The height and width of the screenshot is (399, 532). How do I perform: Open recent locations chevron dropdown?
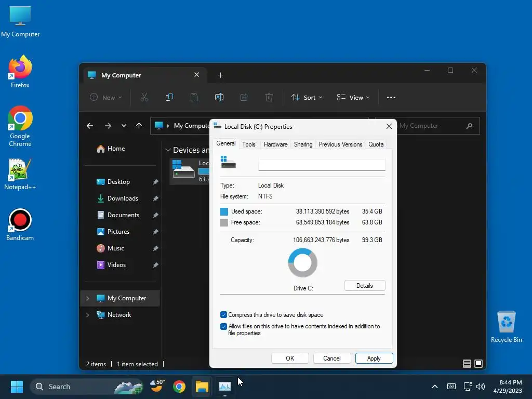pos(124,126)
